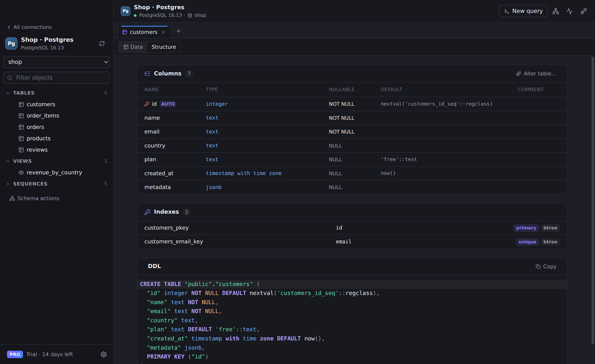Focus the Filter objects input
Screen dimensions: 595x364
[x=56, y=78]
